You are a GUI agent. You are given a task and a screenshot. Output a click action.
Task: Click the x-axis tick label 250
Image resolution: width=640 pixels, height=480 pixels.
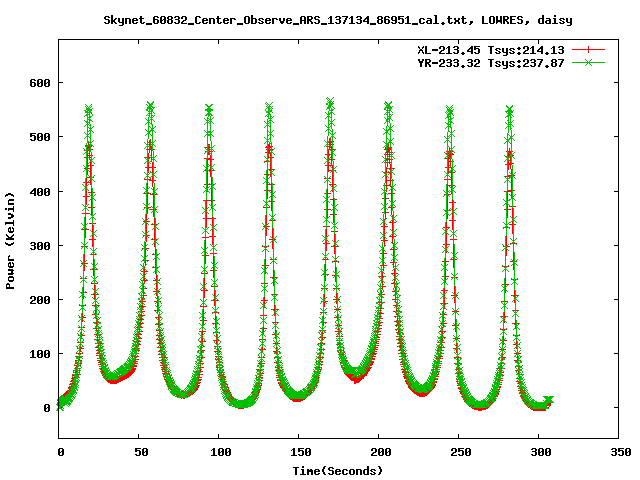(460, 452)
